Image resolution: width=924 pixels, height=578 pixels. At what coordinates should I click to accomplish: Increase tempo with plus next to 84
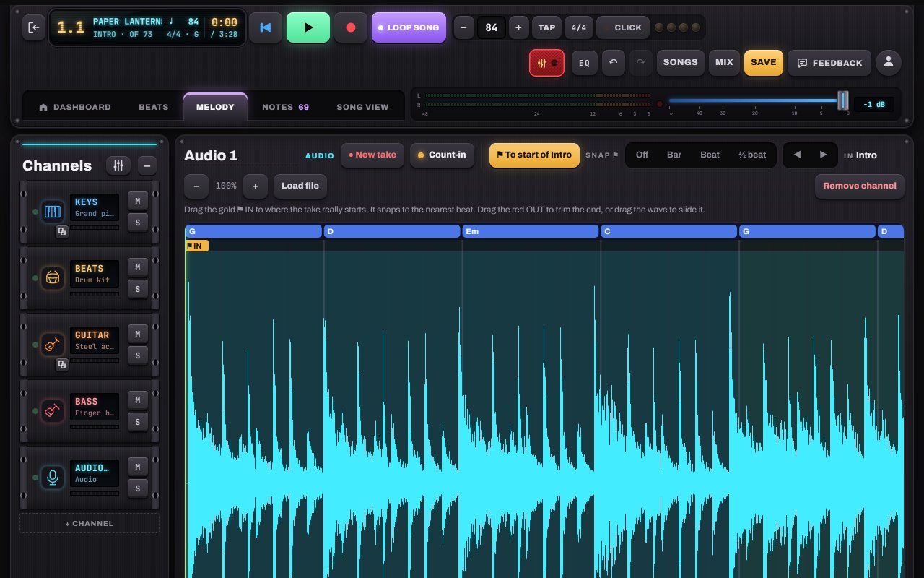pos(518,27)
